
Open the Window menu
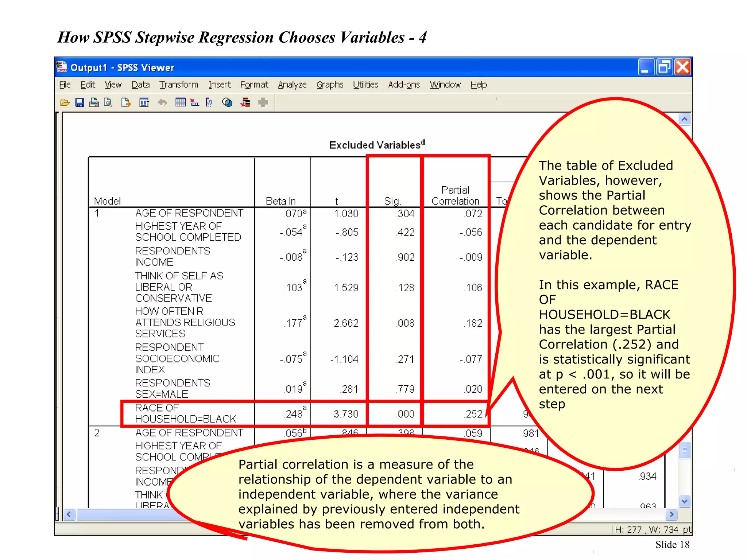click(445, 85)
